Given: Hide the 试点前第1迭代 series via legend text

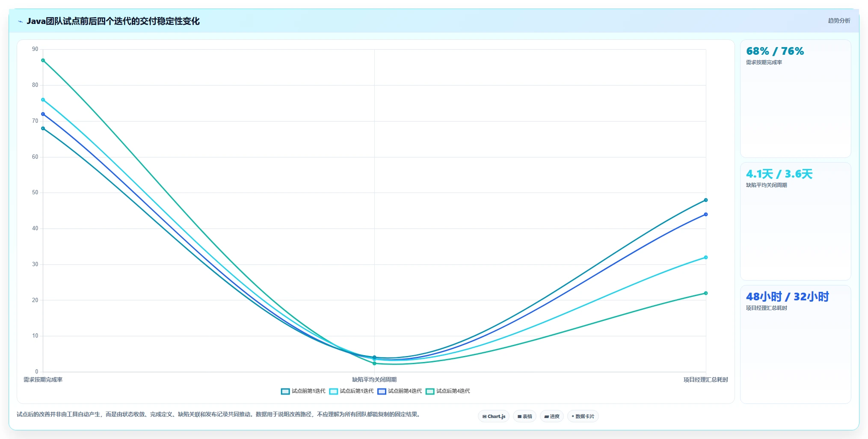Looking at the screenshot, I should tap(308, 391).
